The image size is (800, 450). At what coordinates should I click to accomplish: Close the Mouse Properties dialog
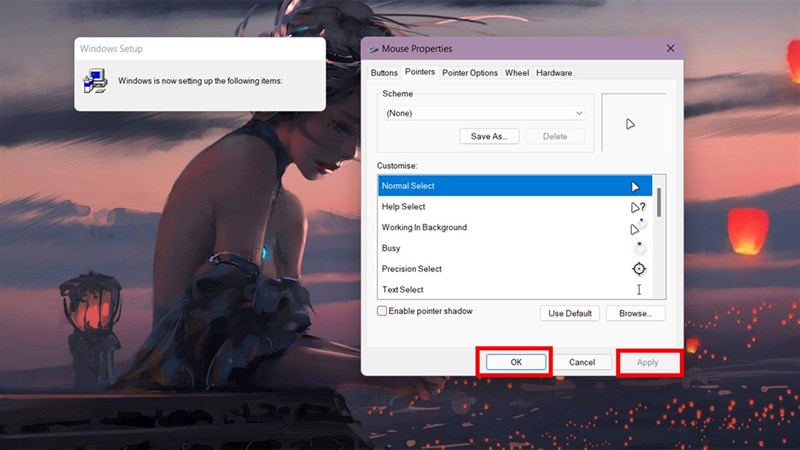pos(670,48)
